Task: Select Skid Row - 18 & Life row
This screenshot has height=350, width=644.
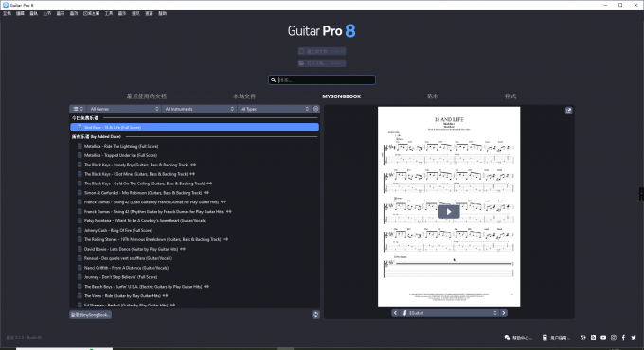Action: tap(195, 127)
